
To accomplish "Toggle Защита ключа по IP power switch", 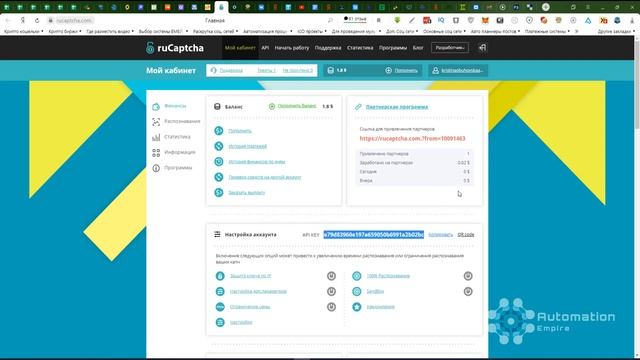I will tap(331, 276).
